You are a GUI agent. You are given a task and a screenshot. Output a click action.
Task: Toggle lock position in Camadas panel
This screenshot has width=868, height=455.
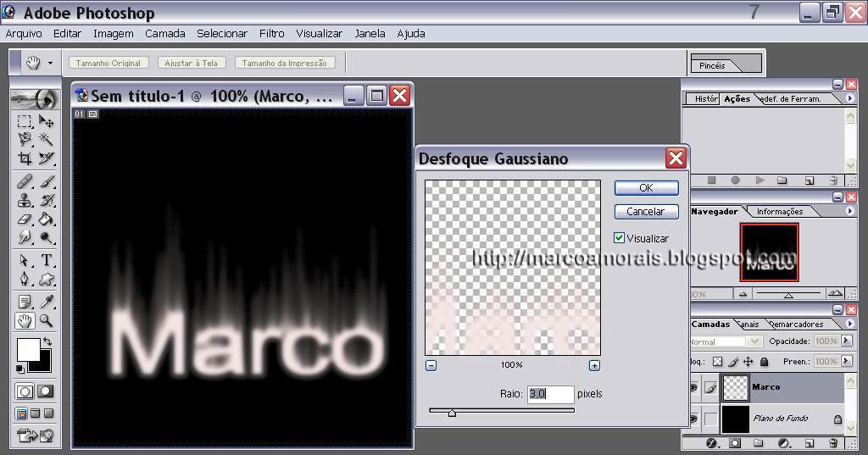pyautogui.click(x=748, y=362)
